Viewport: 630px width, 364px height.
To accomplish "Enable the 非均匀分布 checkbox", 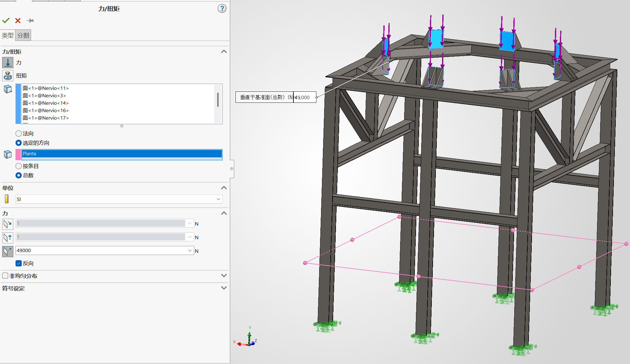I will (5, 276).
